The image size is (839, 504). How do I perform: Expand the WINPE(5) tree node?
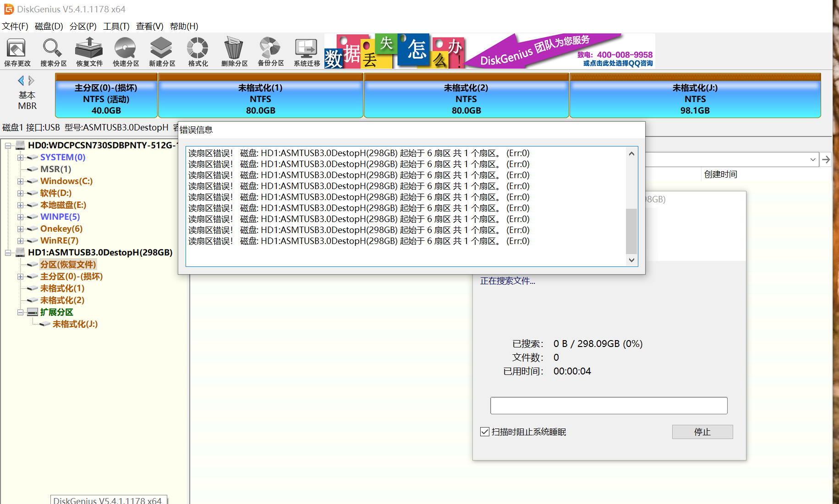pyautogui.click(x=20, y=217)
